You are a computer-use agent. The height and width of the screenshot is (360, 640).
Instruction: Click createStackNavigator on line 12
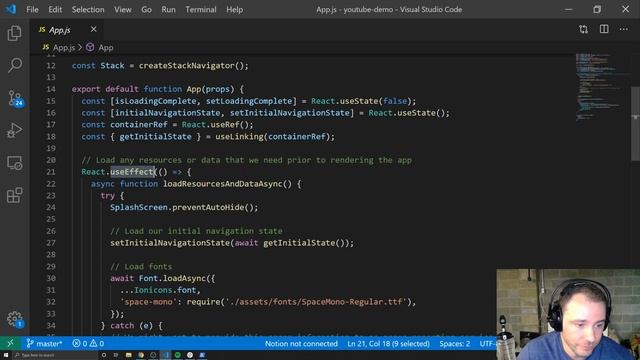187,66
